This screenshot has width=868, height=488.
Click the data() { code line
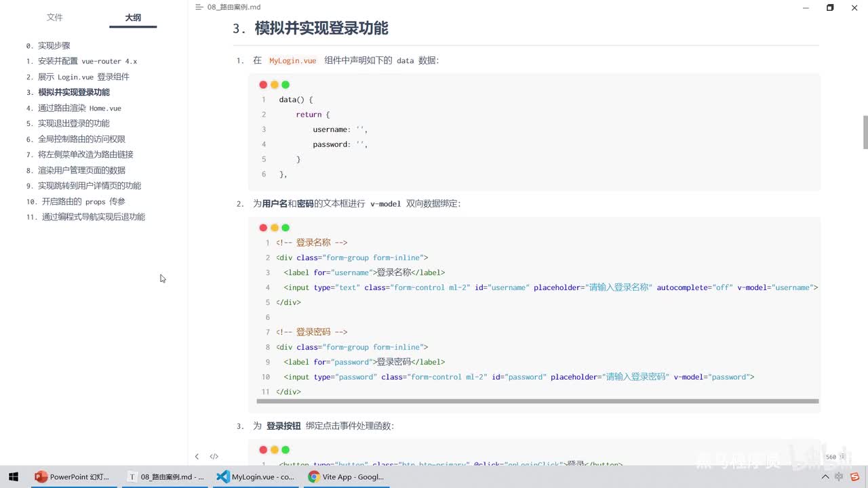296,100
